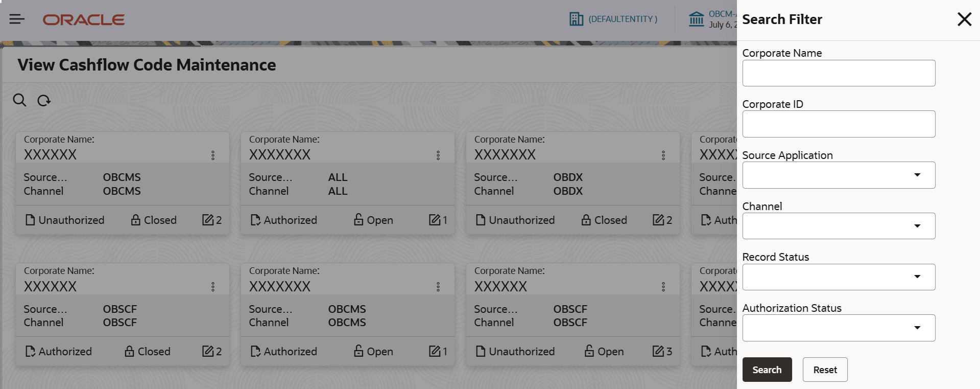This screenshot has width=980, height=389.
Task: Focus the Corporate Name input field
Action: coord(839,73)
